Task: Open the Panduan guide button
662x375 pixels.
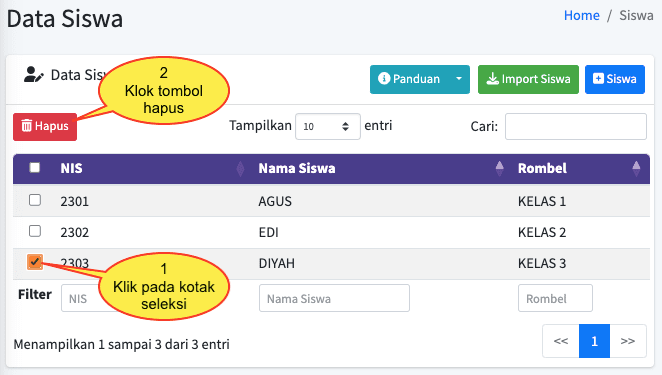Action: [x=409, y=79]
